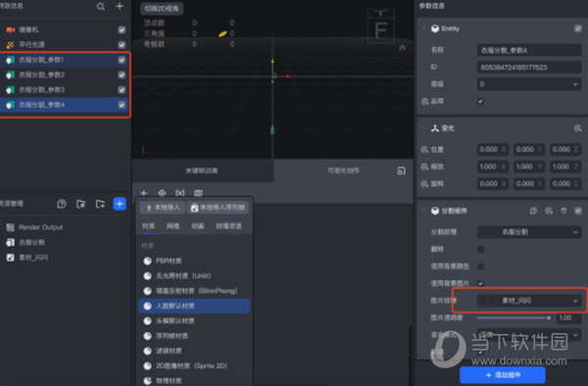Click the 名称 name input field
Image resolution: width=588 pixels, height=386 pixels.
coord(529,50)
